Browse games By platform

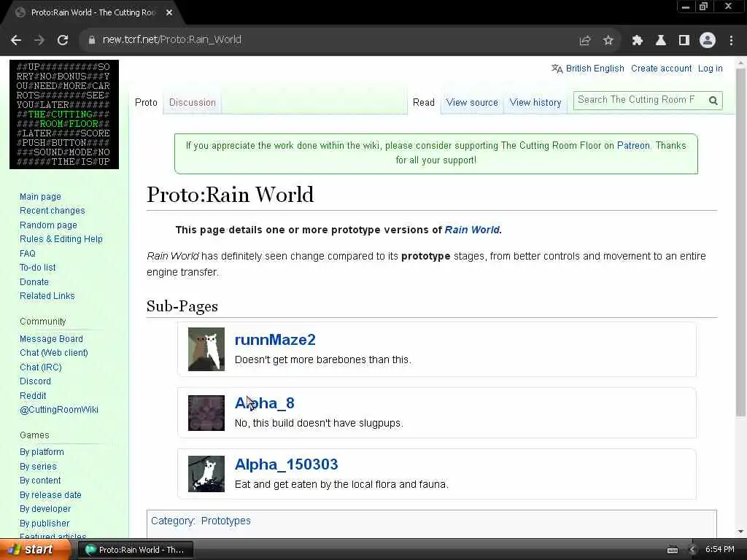click(x=42, y=452)
